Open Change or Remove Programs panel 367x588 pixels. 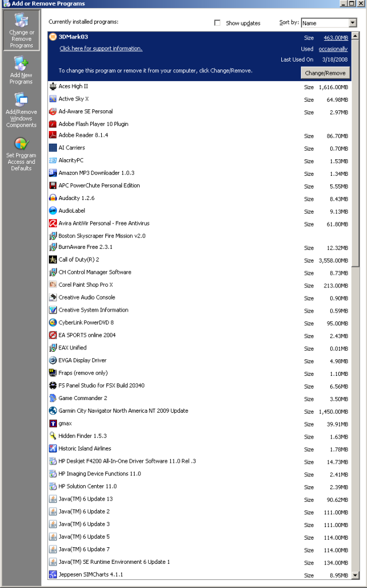[x=21, y=30]
